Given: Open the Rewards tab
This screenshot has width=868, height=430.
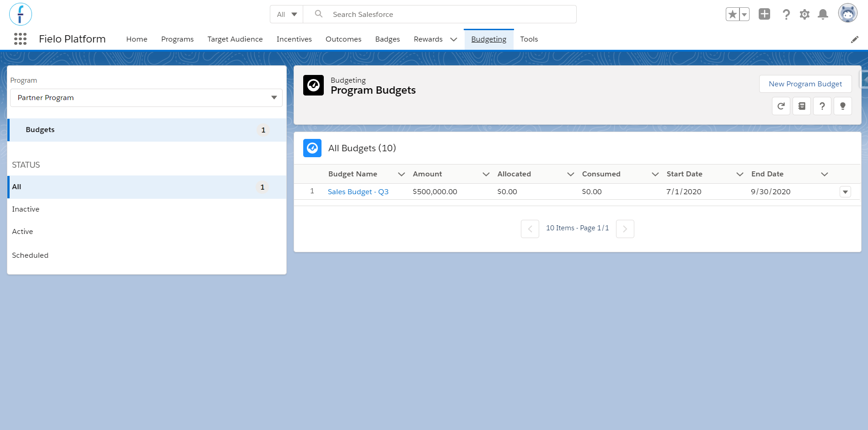Looking at the screenshot, I should (x=428, y=39).
